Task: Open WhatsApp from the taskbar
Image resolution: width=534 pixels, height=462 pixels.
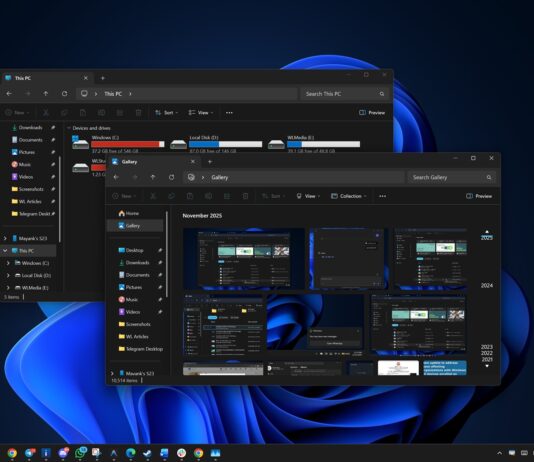Action: [x=81, y=452]
